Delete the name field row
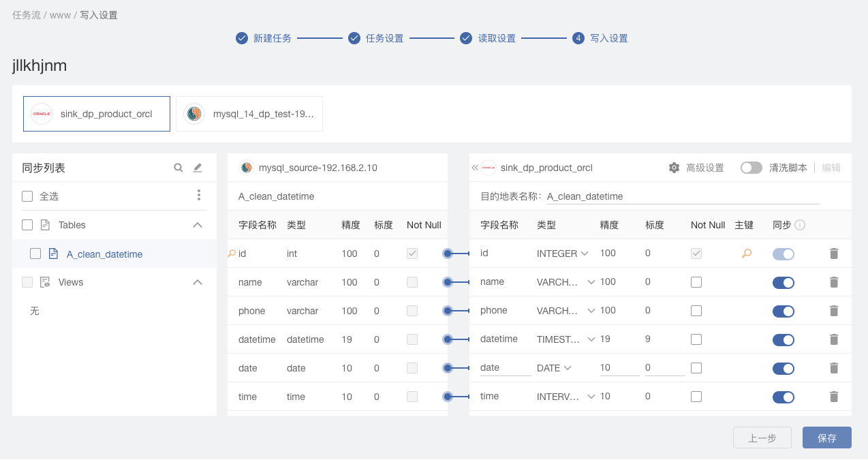Screen dimensions: 868x460 [833, 282]
